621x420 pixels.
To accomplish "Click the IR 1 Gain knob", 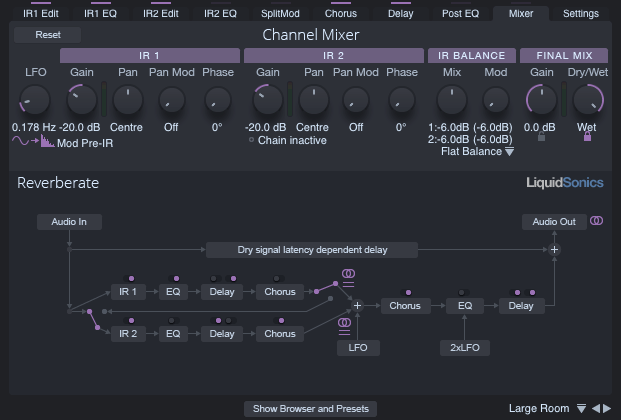I will [x=82, y=100].
